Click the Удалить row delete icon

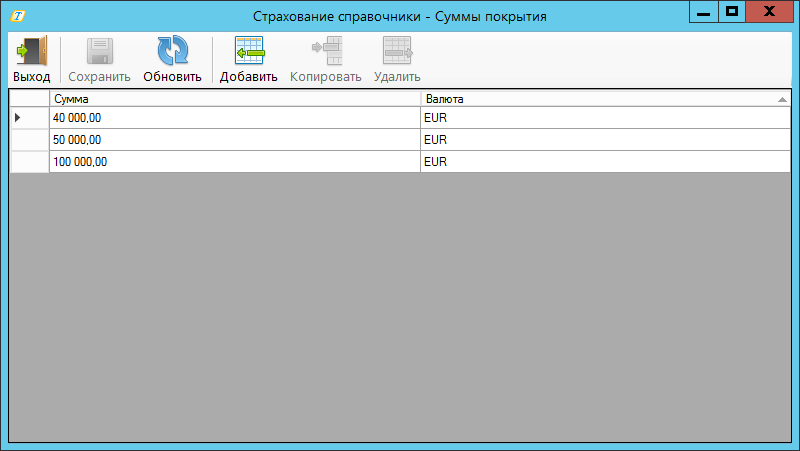[397, 52]
